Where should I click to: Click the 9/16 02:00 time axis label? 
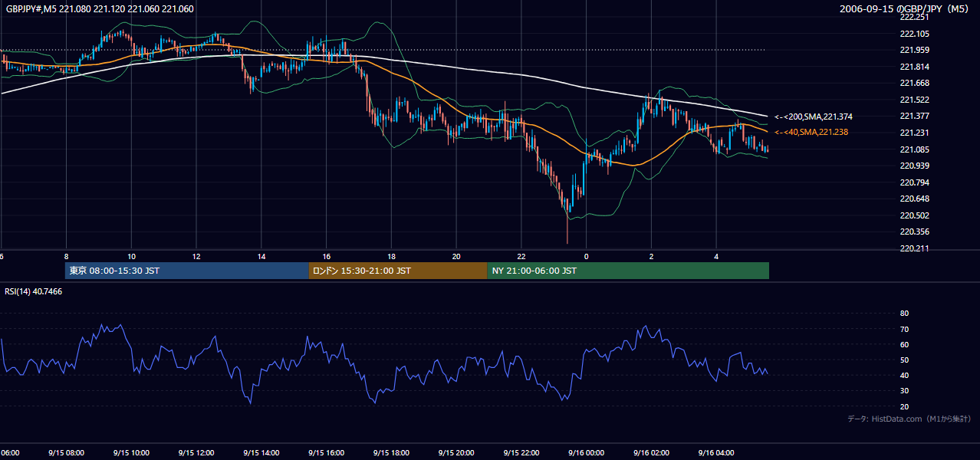[651, 452]
